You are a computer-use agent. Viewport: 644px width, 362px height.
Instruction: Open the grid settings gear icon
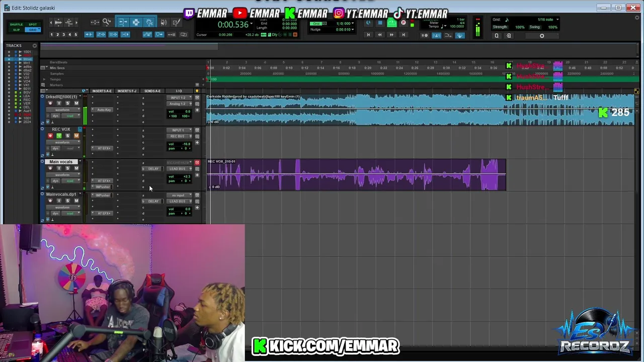pos(542,36)
